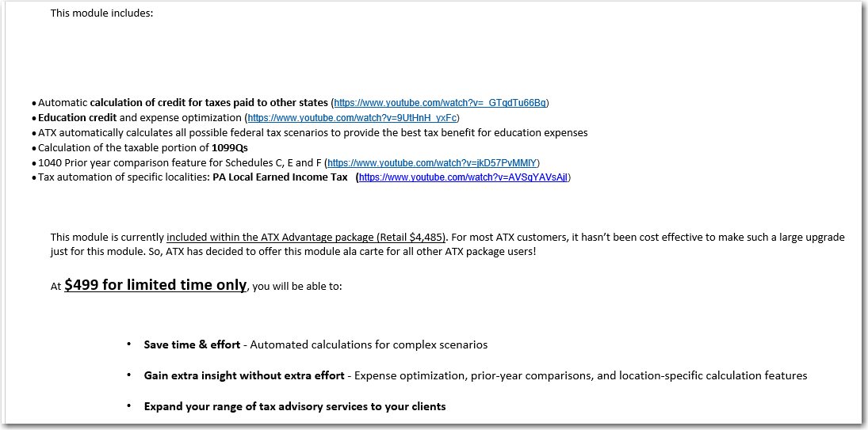Image resolution: width=868 pixels, height=430 pixels.
Task: Open the Education credit YouTube video link
Action: (x=352, y=118)
